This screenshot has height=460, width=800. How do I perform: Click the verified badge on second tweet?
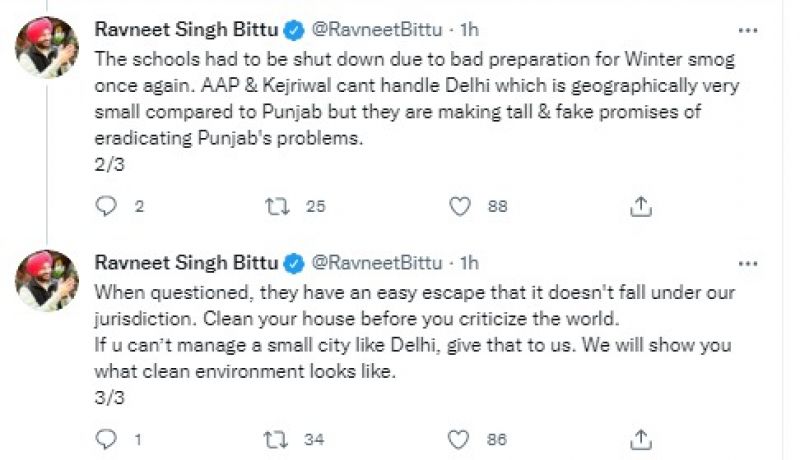(x=294, y=262)
